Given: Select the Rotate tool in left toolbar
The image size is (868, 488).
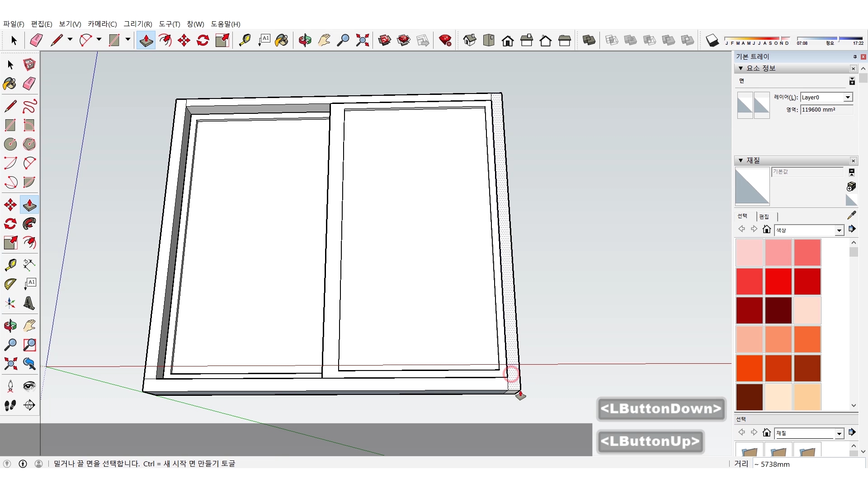Looking at the screenshot, I should tap(10, 224).
